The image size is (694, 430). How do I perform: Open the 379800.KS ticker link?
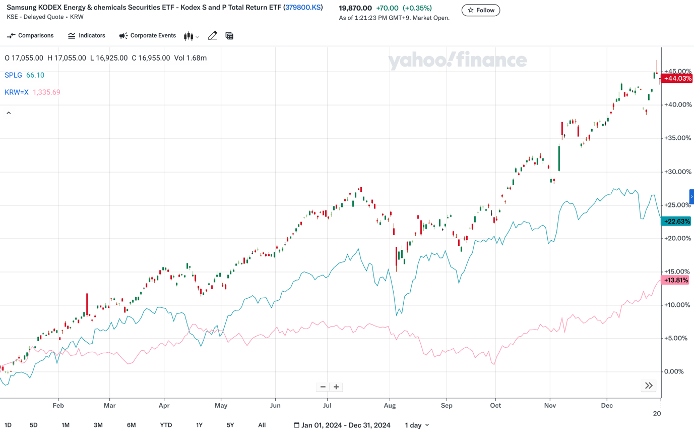[x=303, y=8]
